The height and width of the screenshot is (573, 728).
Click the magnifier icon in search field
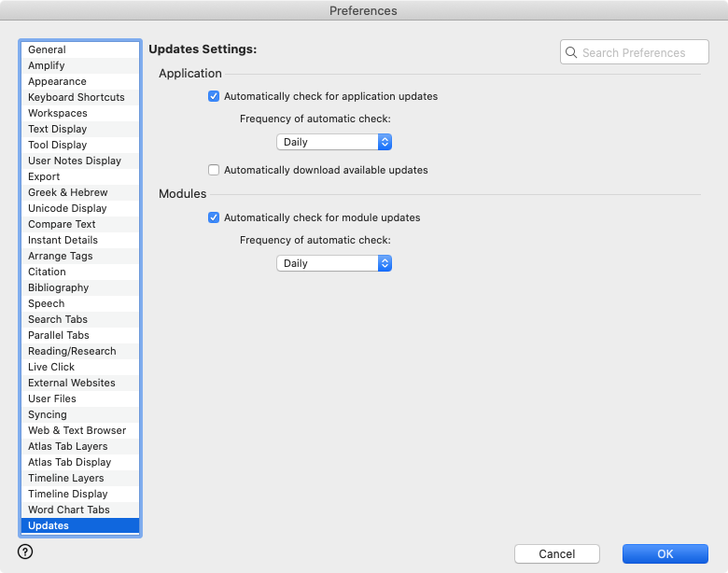tap(571, 53)
